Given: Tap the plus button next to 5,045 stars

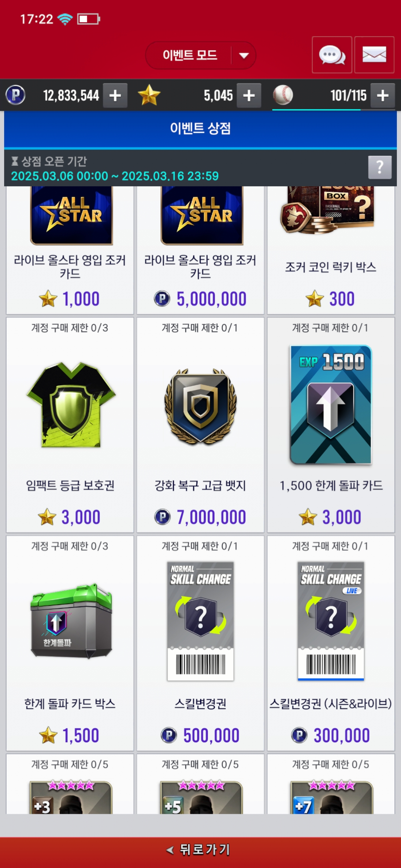Looking at the screenshot, I should pyautogui.click(x=249, y=95).
